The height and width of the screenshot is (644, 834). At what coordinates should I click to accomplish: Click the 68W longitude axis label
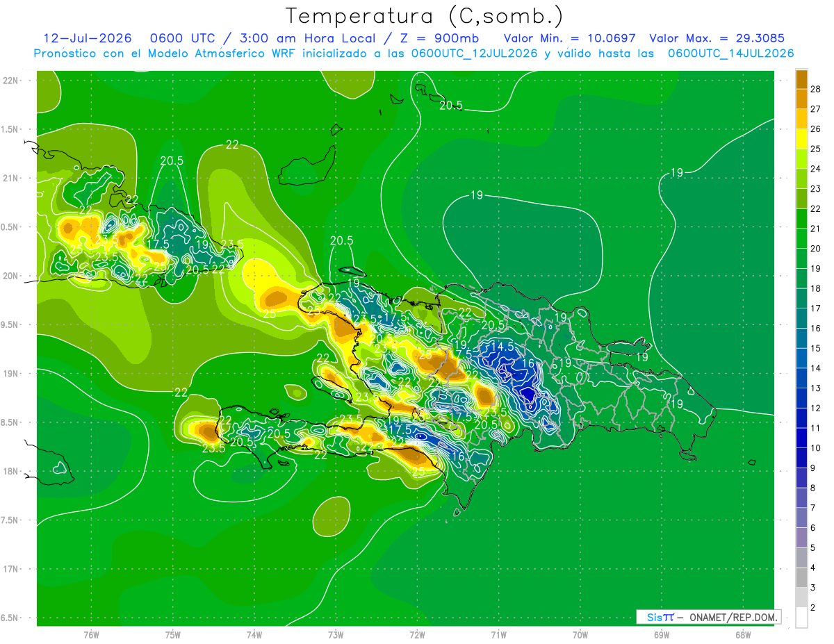point(743,635)
